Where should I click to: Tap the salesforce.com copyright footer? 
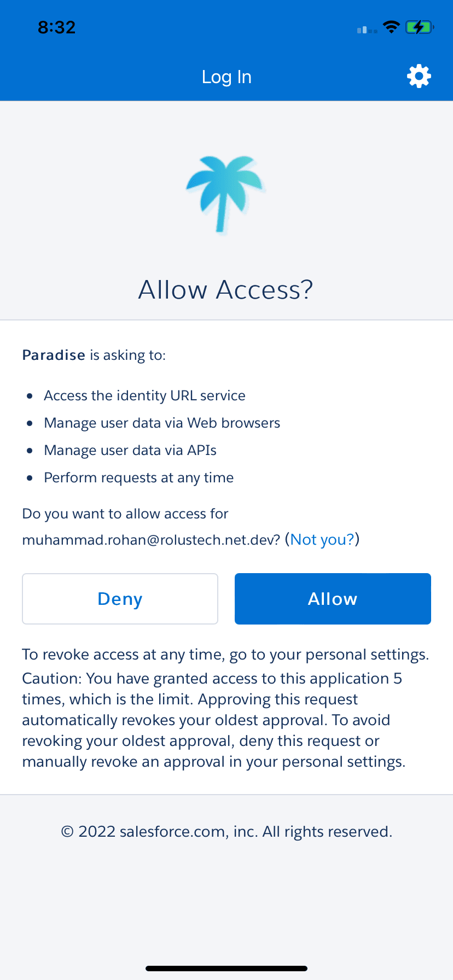(226, 832)
